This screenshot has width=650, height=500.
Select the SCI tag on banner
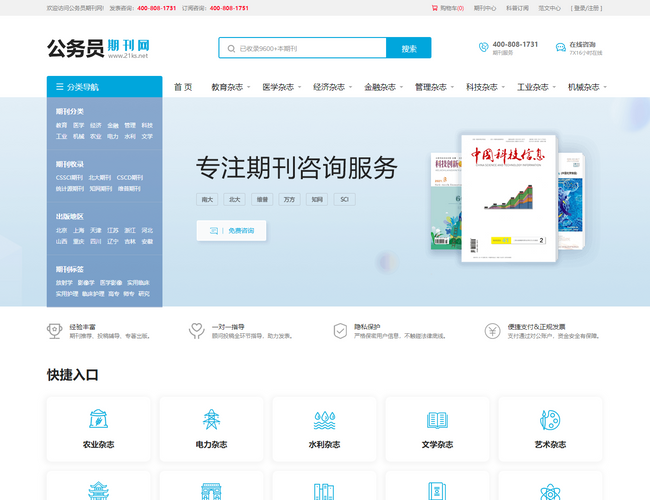(x=344, y=199)
